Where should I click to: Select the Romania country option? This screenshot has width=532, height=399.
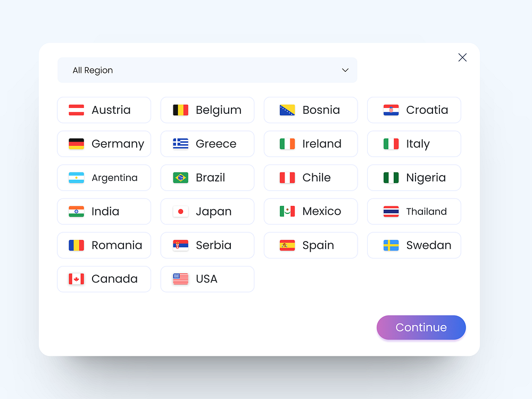104,245
